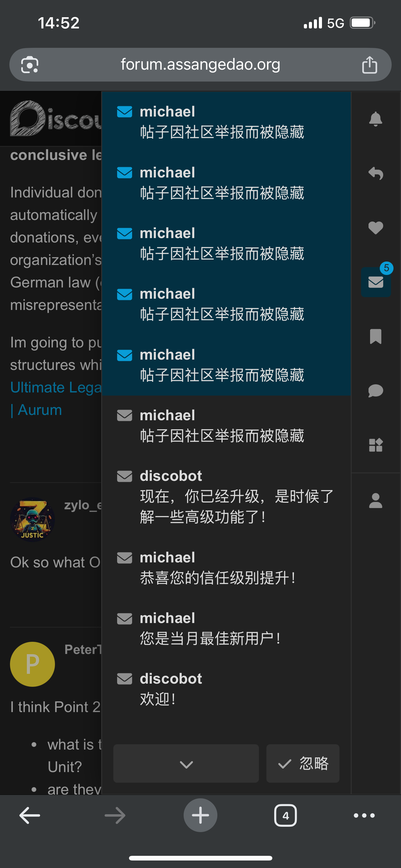Open the user profile tab icon
Viewport: 401px width, 868px height.
(x=375, y=500)
